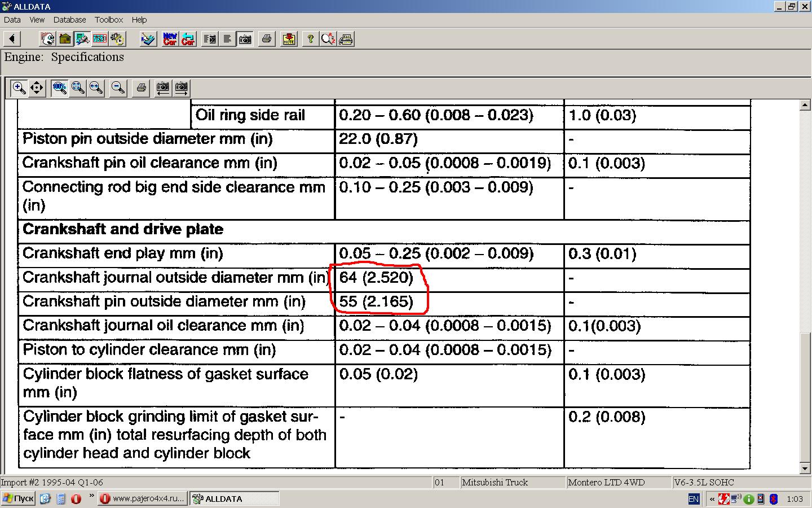Click the Пуск start button
812x508 pixels.
pos(18,499)
